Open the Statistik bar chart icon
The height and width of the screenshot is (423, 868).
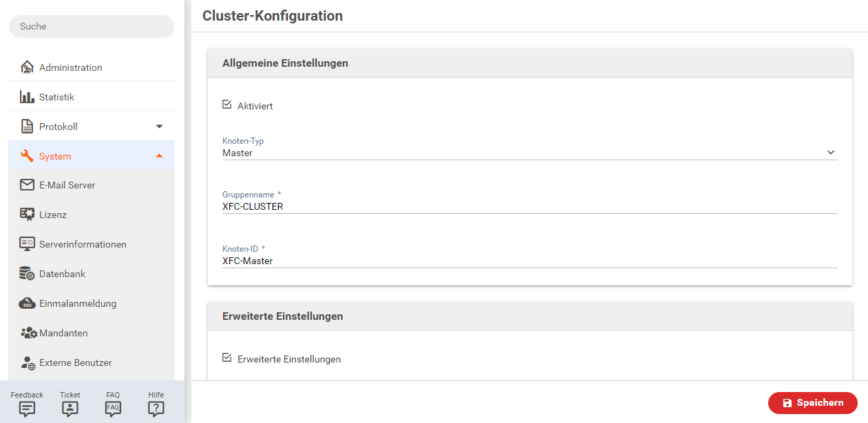point(28,97)
